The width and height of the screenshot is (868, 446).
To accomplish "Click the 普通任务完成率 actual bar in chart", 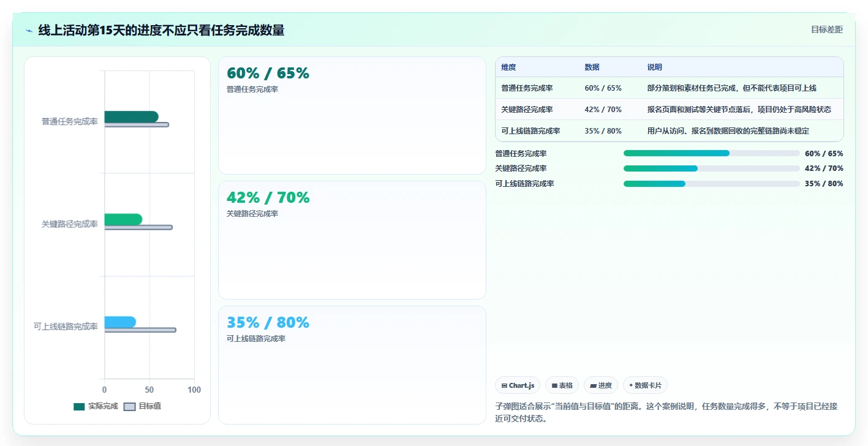I will [131, 116].
